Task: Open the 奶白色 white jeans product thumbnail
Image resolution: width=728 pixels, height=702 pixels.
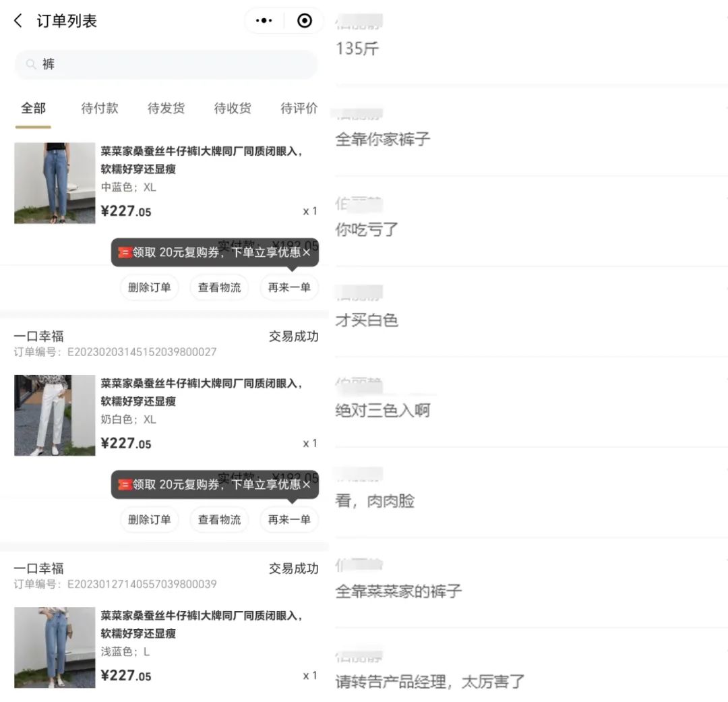Action: point(55,415)
